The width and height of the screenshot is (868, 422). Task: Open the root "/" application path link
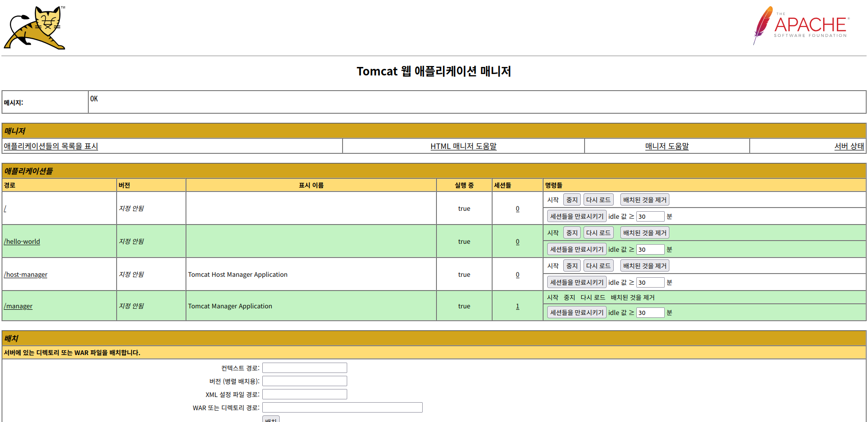[x=5, y=208]
